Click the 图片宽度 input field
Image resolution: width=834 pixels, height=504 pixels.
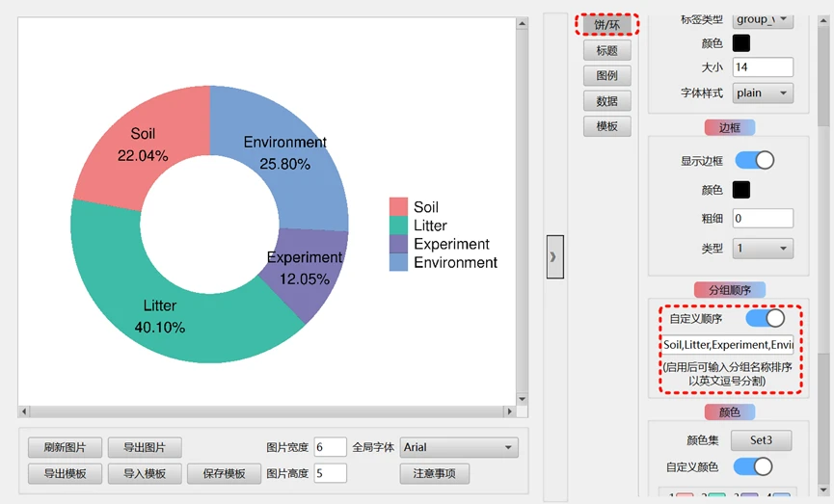click(330, 447)
